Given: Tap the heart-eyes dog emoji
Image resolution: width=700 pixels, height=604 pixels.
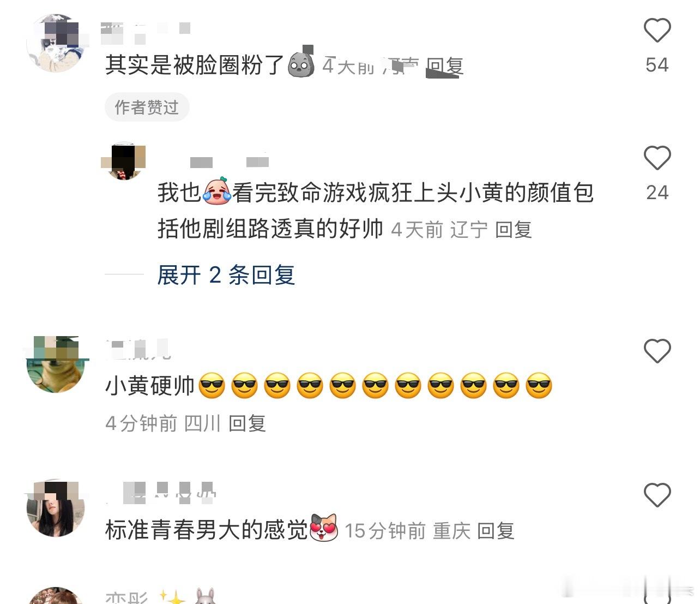Looking at the screenshot, I should [x=324, y=528].
